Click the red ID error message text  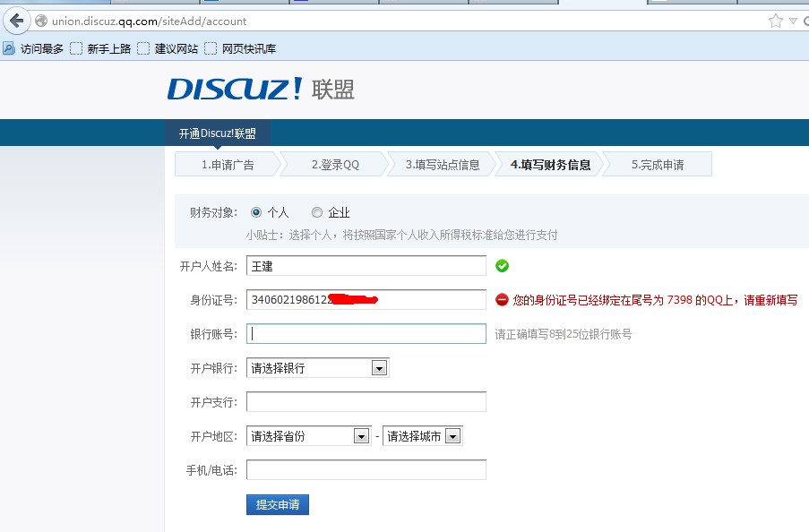655,300
